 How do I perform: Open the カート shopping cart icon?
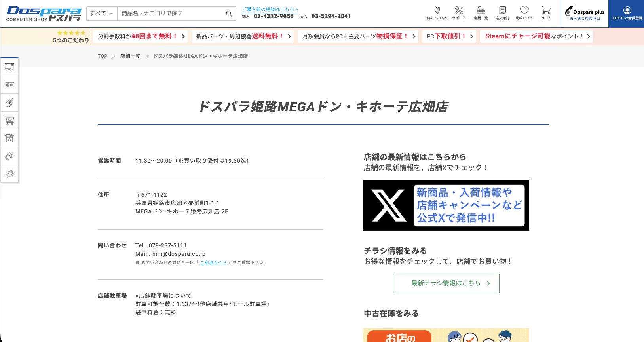546,13
